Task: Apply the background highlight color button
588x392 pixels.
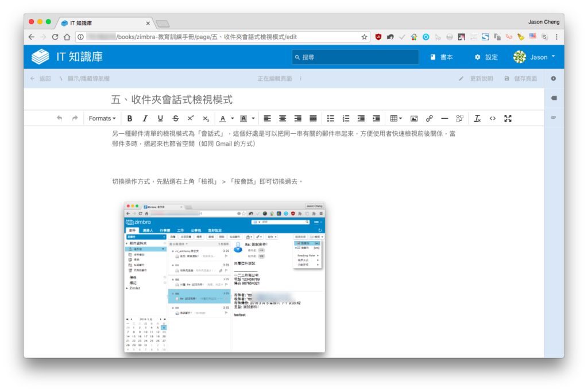Action: click(x=243, y=118)
